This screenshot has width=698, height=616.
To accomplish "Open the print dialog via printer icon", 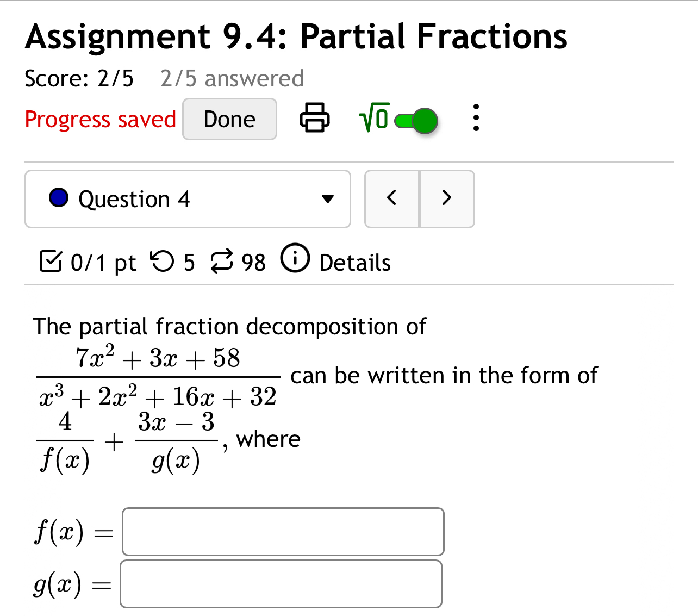I will click(x=315, y=119).
